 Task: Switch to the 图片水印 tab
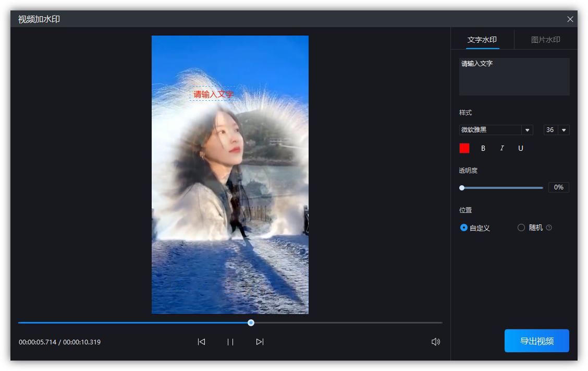pos(545,39)
